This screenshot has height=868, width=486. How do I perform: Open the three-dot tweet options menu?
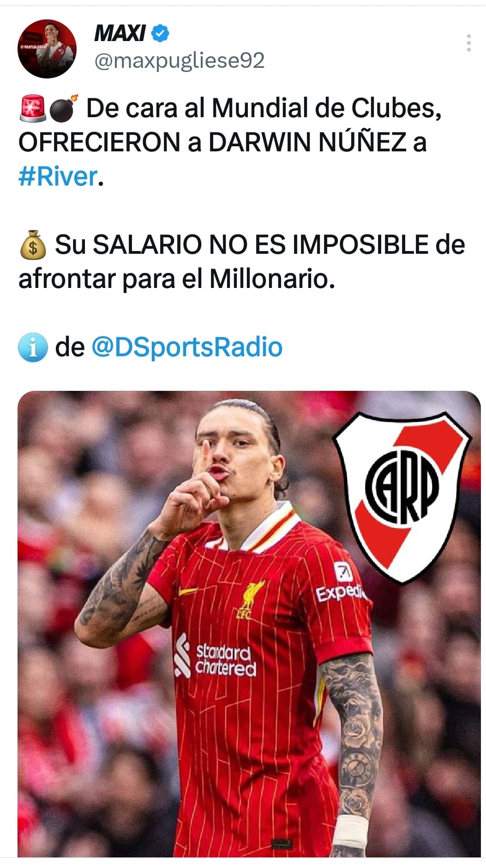coord(468,43)
